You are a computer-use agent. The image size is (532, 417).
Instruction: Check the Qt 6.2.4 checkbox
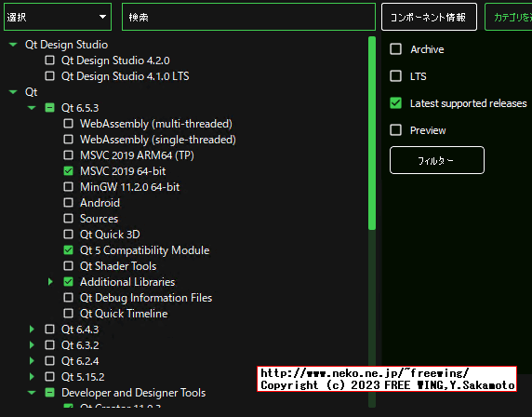click(50, 361)
